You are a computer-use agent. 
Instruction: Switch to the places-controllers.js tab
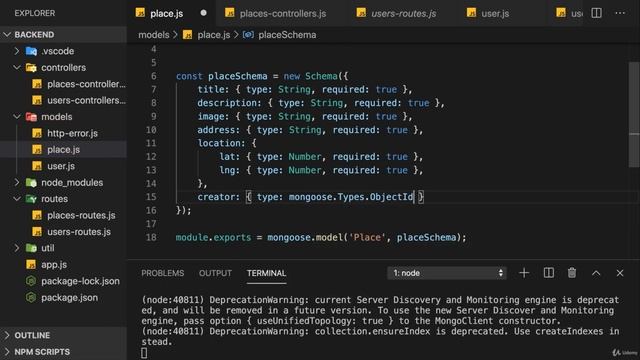[x=283, y=13]
